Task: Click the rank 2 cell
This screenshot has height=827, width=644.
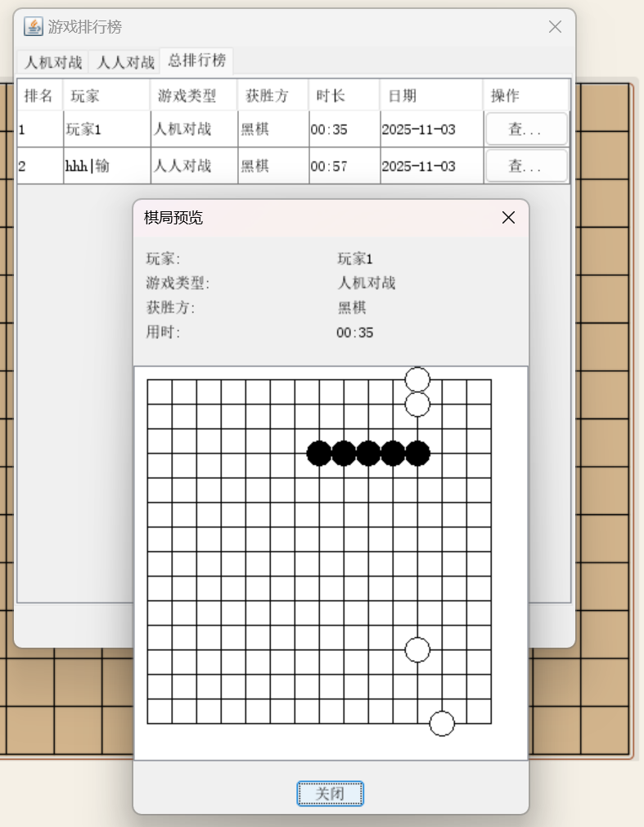Action: pos(41,165)
